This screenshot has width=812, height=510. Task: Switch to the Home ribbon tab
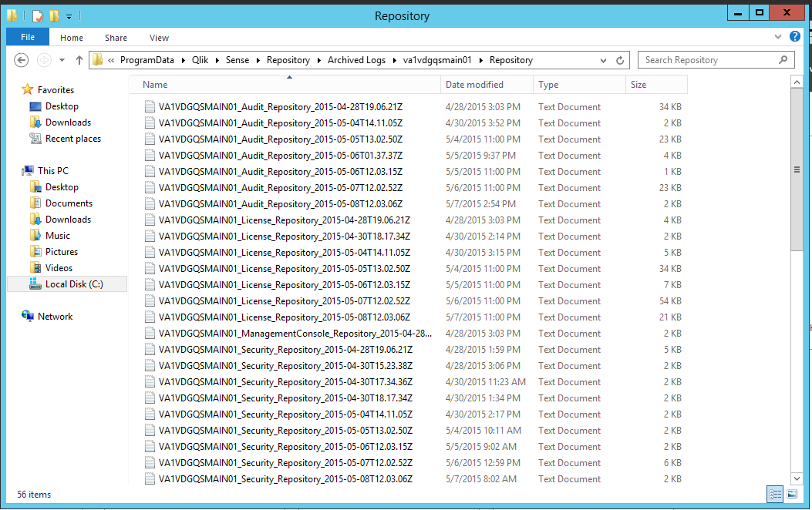point(72,38)
